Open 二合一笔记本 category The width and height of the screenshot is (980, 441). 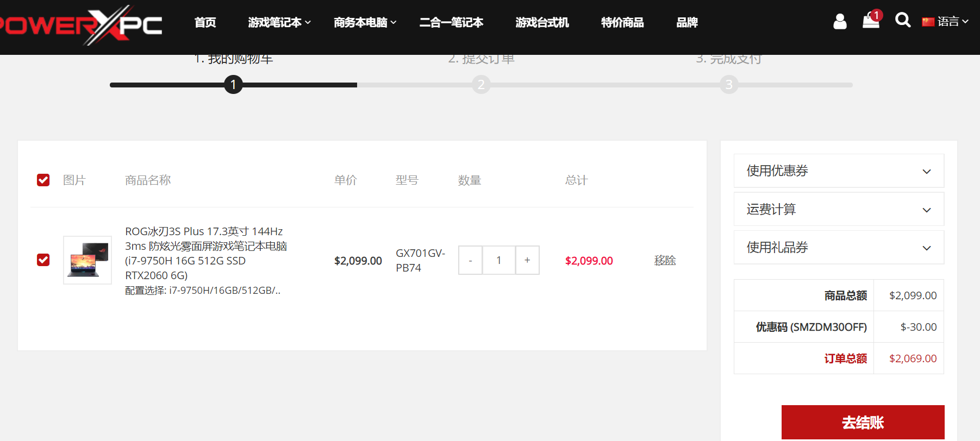coord(451,22)
